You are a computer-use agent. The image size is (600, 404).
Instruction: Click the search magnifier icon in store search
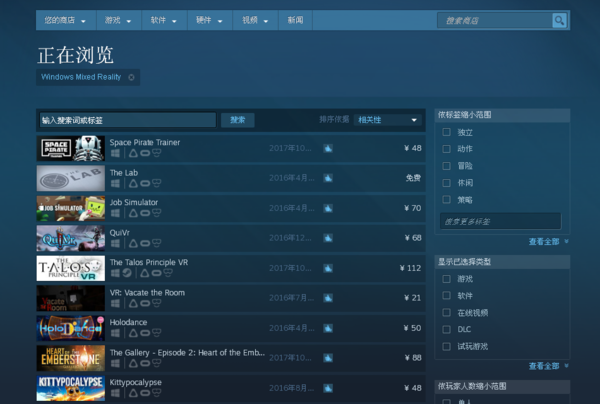[x=559, y=20]
